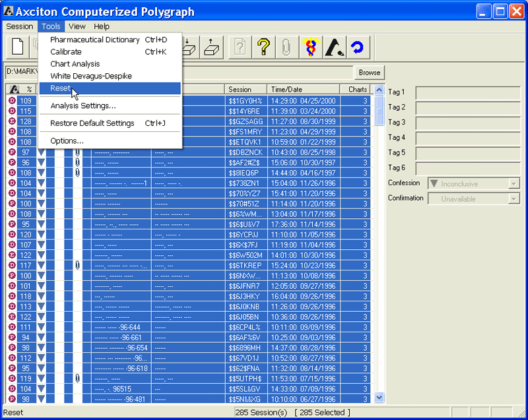Click the eraser with up arrow toolbar icon

[x=211, y=47]
